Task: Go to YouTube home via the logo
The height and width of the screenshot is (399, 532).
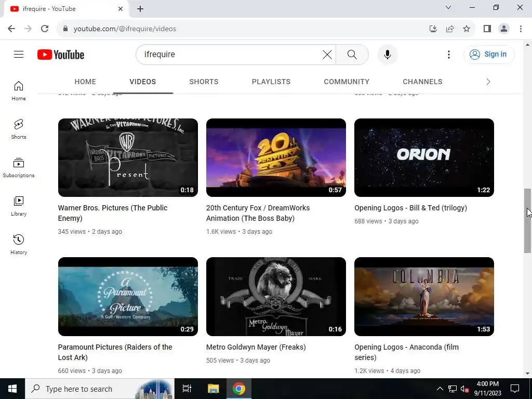Action: coord(61,55)
